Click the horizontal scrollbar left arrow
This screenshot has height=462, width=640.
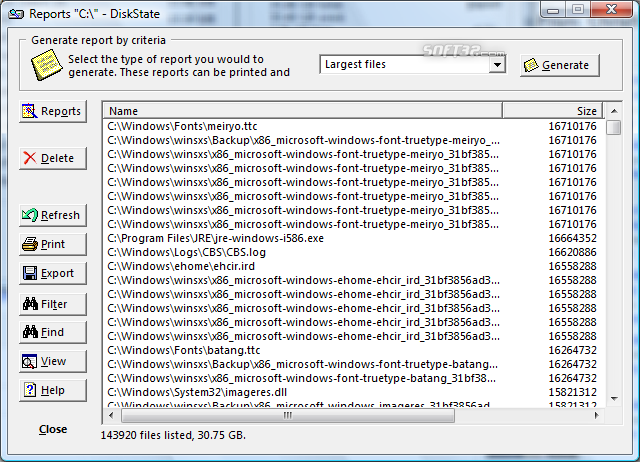[x=111, y=415]
